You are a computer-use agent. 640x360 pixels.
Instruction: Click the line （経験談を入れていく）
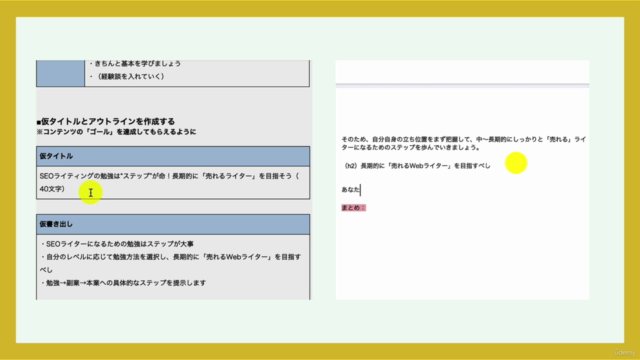127,76
